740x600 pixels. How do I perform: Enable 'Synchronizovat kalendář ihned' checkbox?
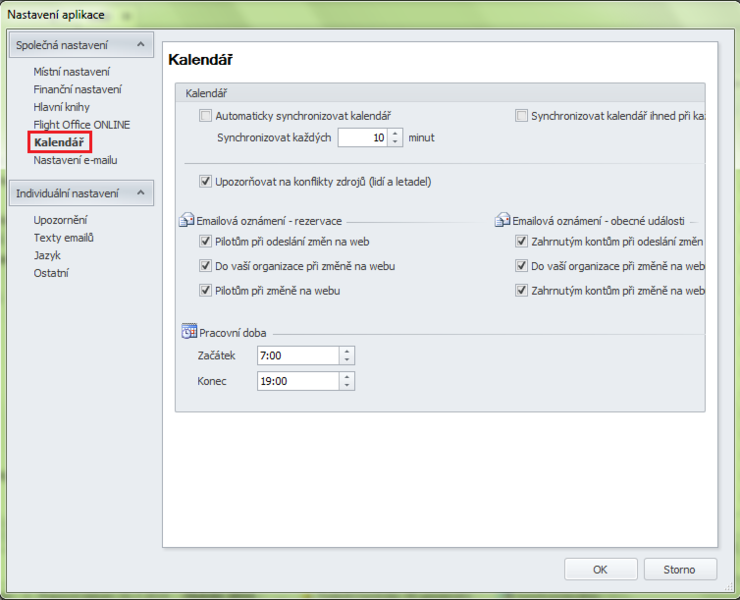521,116
